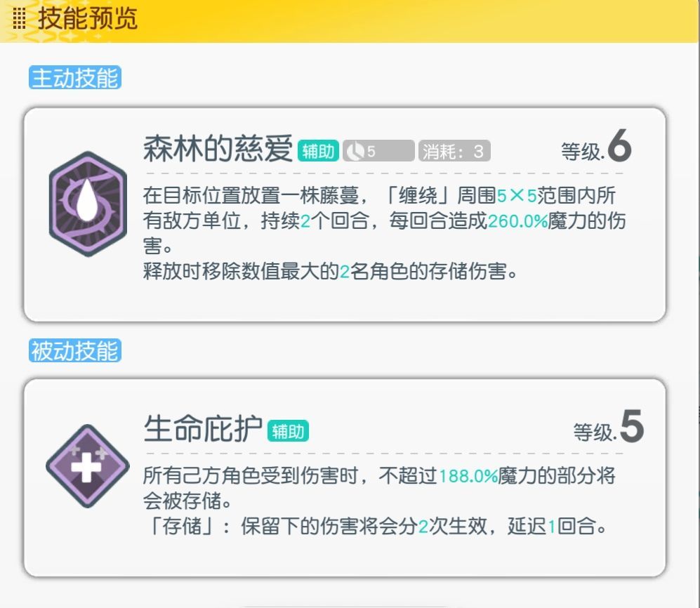The width and height of the screenshot is (700, 608).
Task: Tap the 260.0% damage value
Action: (517, 221)
